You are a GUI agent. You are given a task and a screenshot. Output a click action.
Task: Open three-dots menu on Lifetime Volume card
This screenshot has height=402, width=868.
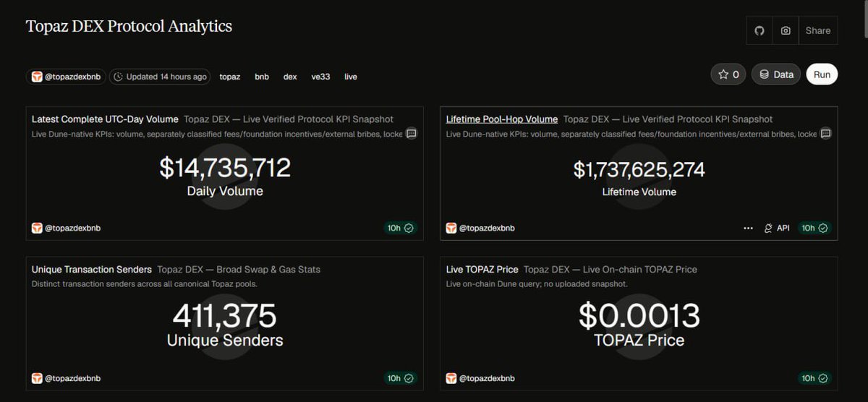point(748,228)
